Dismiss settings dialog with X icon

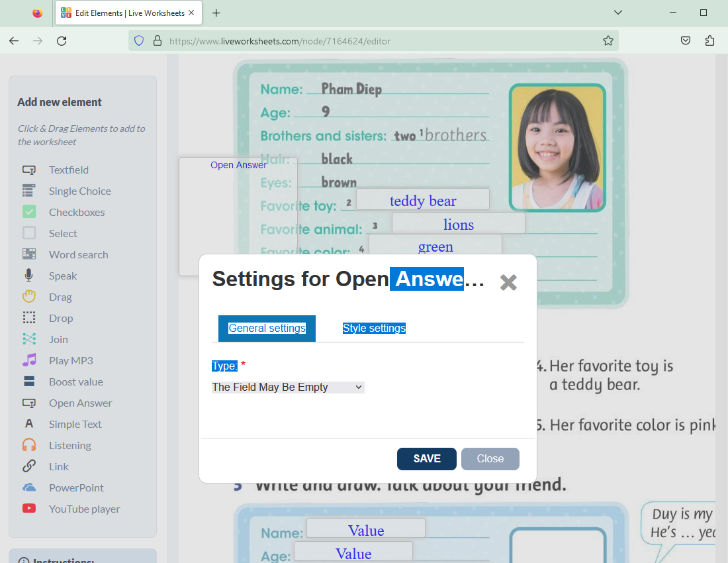tap(508, 283)
